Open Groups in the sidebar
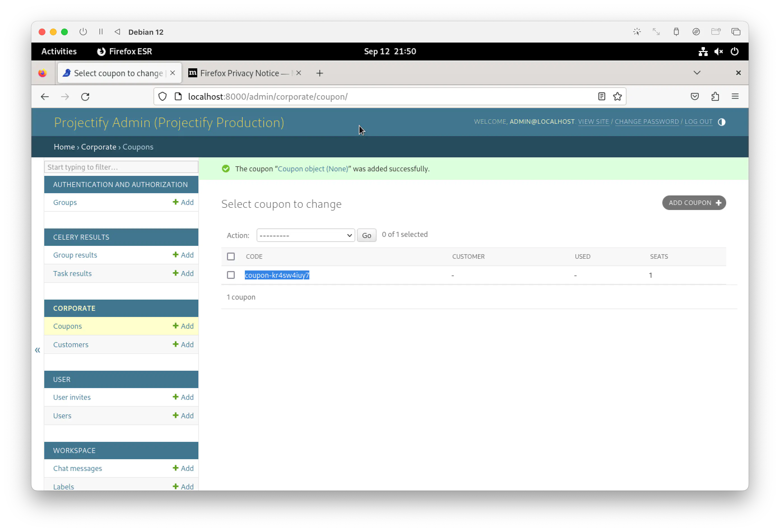 (65, 202)
